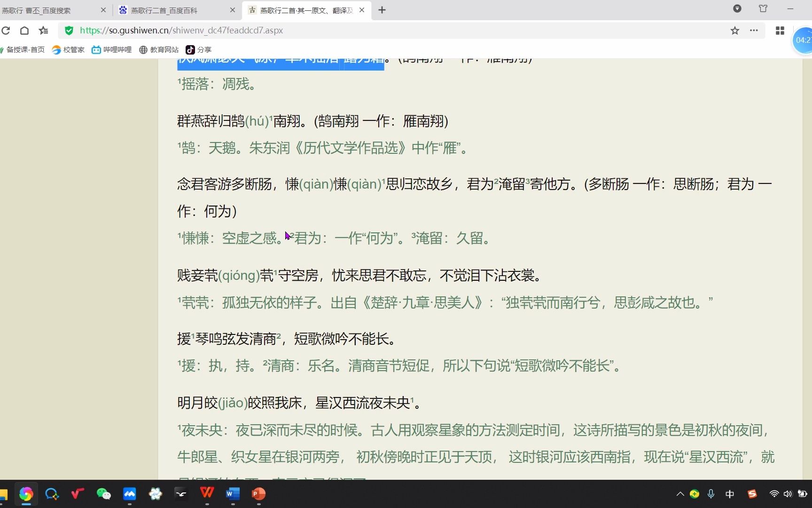Open the 分享 TikTok bookmark

199,49
